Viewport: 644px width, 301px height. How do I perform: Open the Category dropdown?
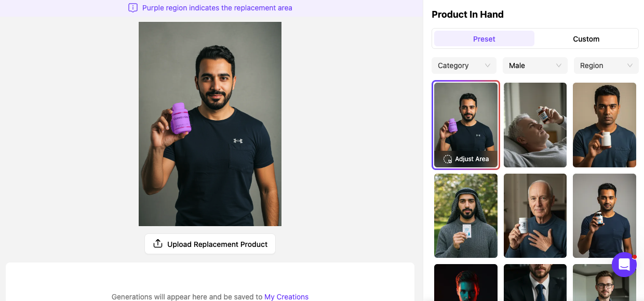coord(464,66)
